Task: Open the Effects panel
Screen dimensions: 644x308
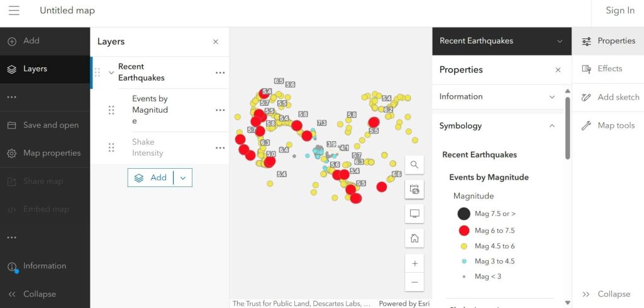Action: 608,69
